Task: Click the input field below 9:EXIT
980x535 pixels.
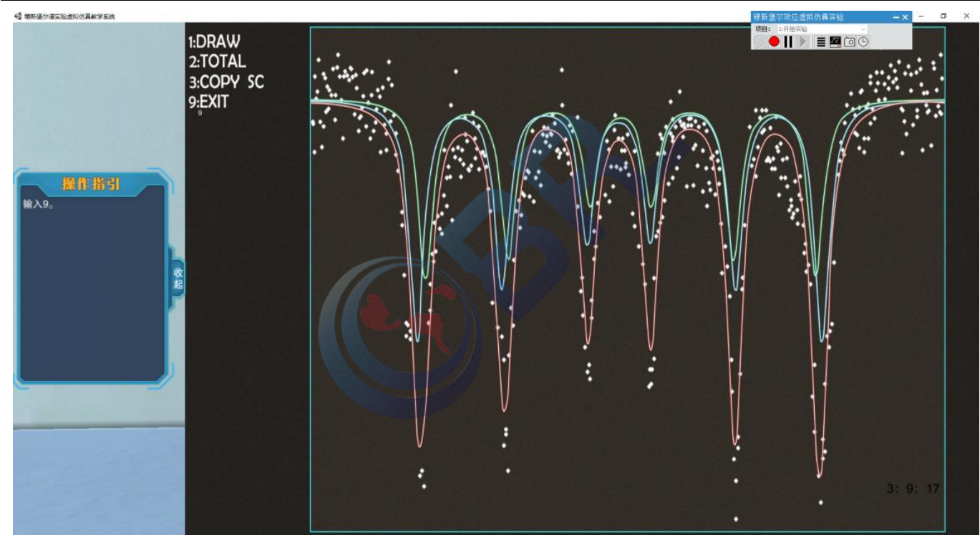Action: click(x=200, y=113)
